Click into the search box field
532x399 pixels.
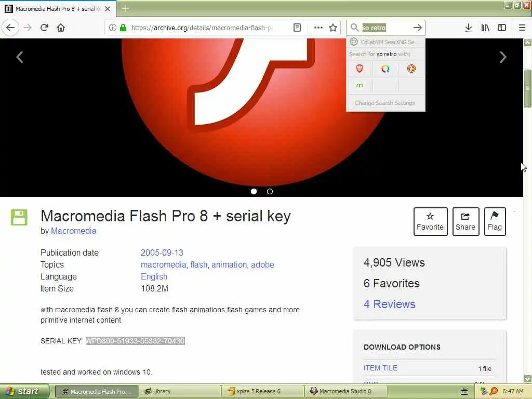[x=386, y=28]
